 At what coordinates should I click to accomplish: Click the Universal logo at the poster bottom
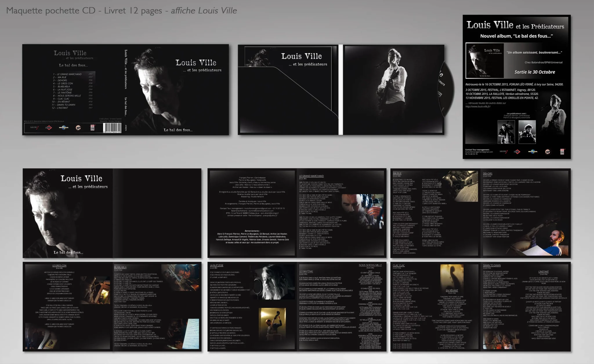(533, 151)
